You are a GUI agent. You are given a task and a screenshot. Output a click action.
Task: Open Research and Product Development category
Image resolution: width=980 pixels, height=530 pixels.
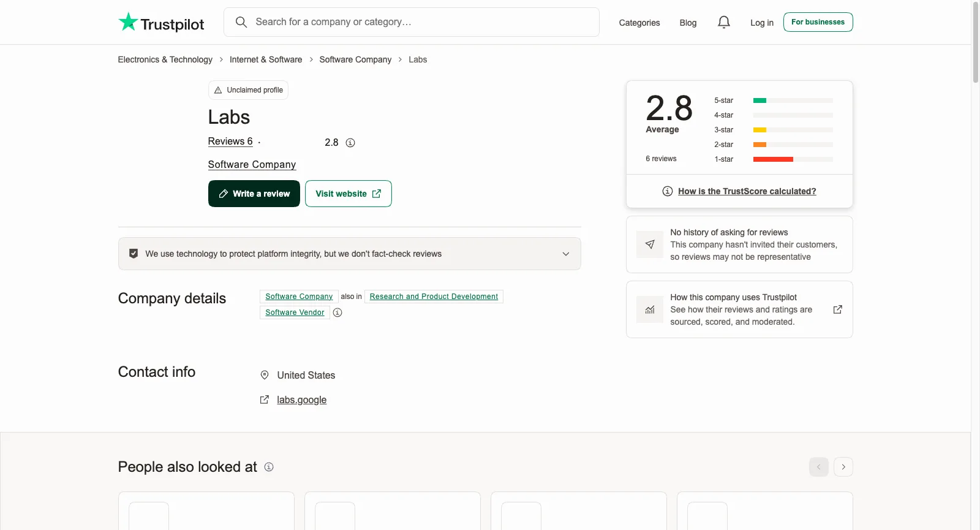[x=434, y=297]
